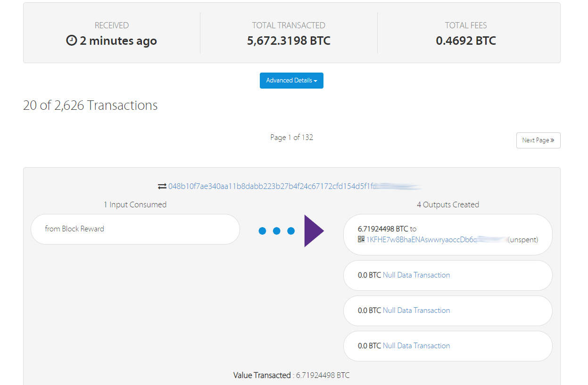Click the purple play-arrow between inputs and outputs

[x=315, y=231]
